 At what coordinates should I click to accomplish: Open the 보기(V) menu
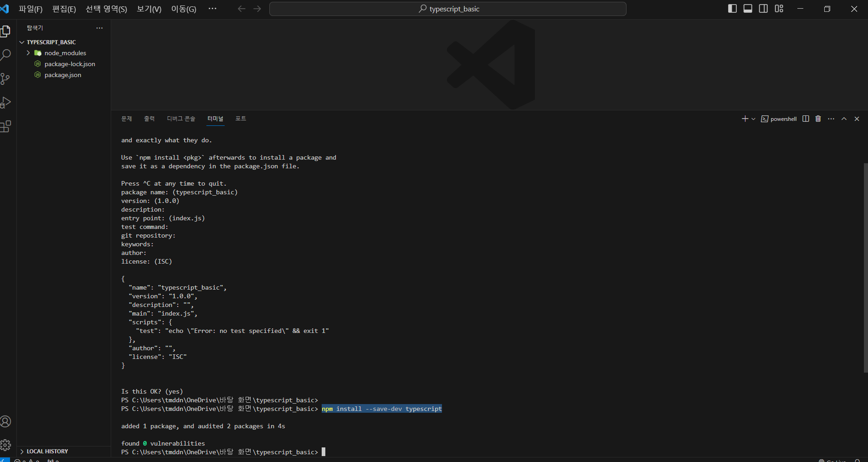tap(149, 9)
